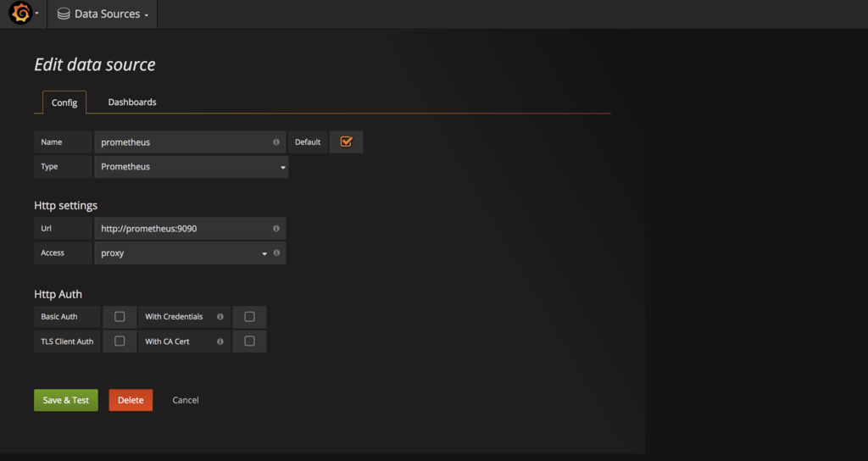This screenshot has width=868, height=461.
Task: Switch to the Dashboards tab
Action: pos(132,103)
